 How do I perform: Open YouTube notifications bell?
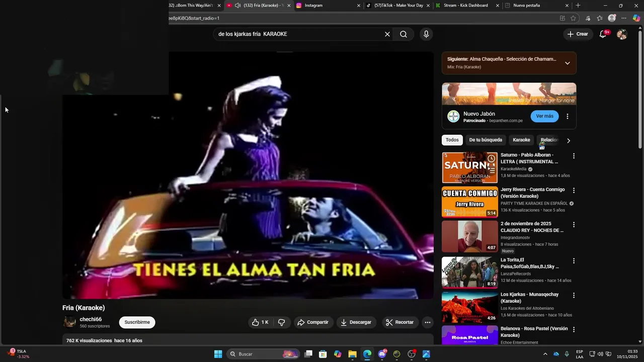click(603, 34)
